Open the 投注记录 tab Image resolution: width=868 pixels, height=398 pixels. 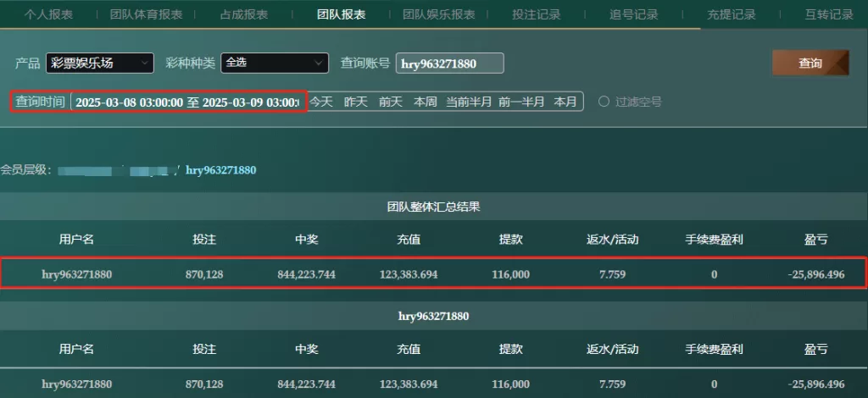[x=537, y=14]
